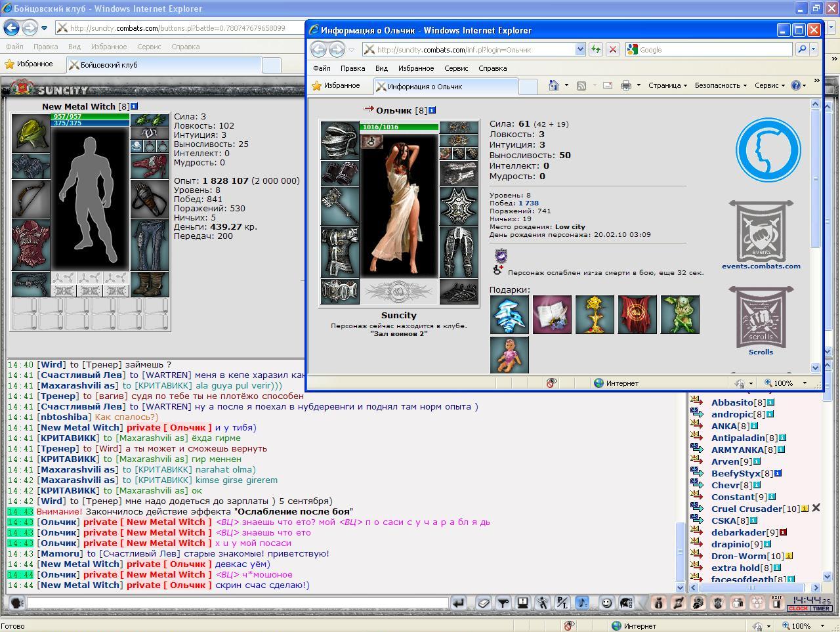
Task: Open the chat filter funnel icon
Action: click(503, 602)
